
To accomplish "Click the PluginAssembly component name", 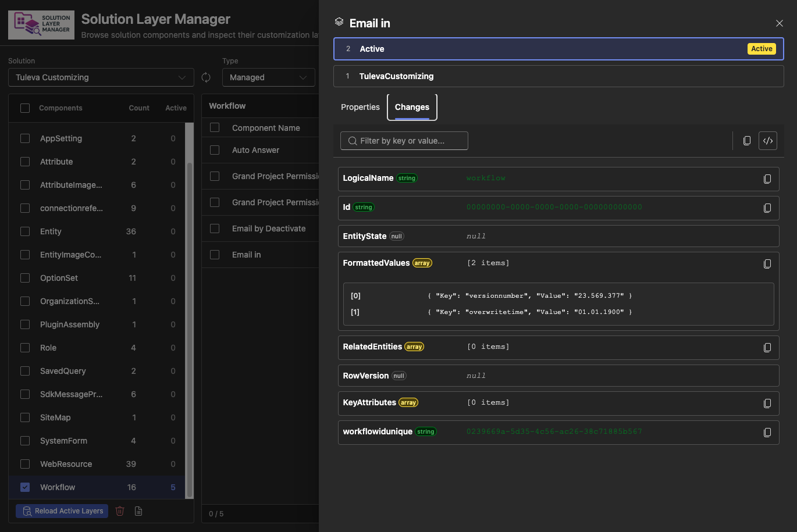I will point(70,324).
